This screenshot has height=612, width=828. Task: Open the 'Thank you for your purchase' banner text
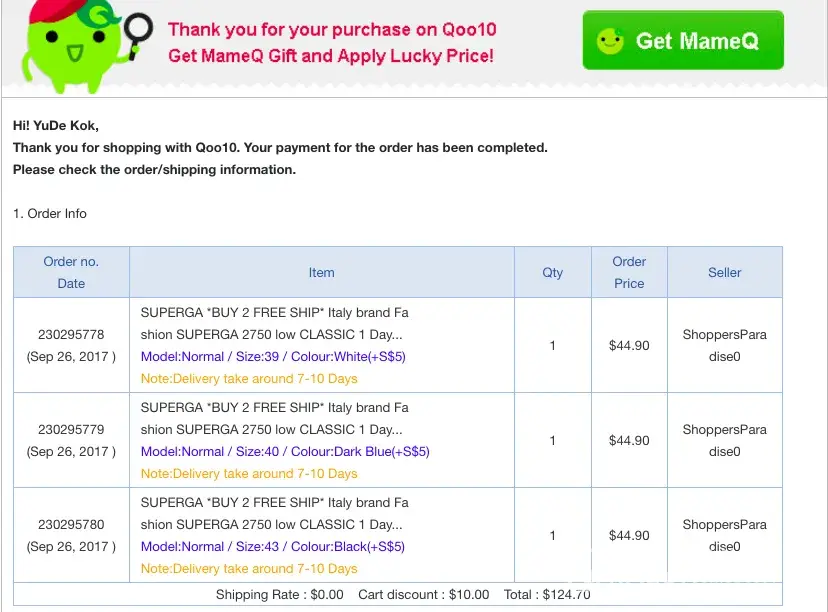pos(332,30)
